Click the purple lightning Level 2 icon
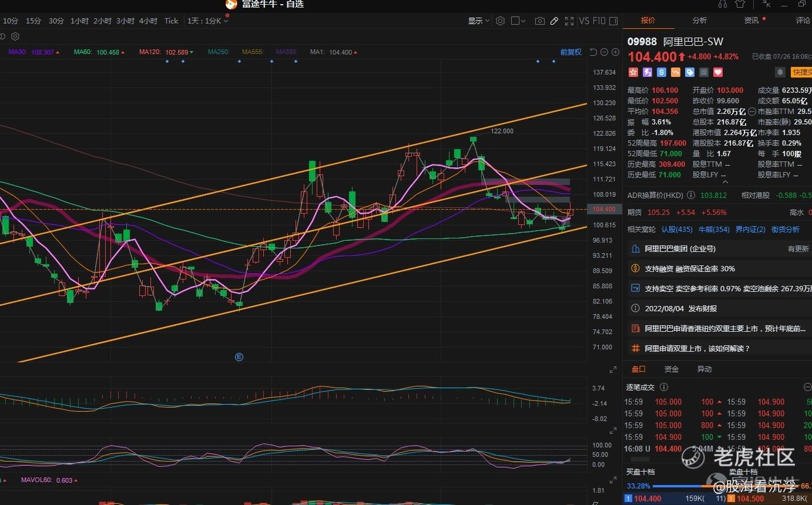 pyautogui.click(x=647, y=72)
